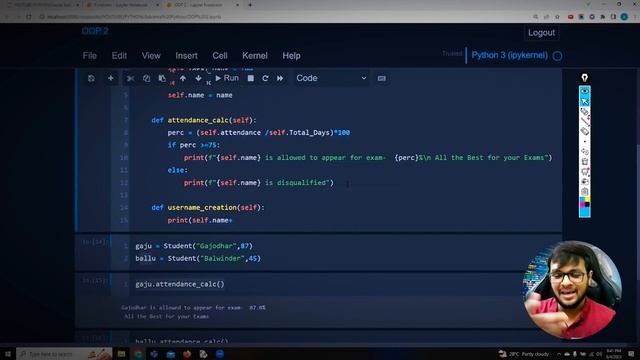Click the OOP 2 notebook title
640x360 pixels.
tap(95, 31)
